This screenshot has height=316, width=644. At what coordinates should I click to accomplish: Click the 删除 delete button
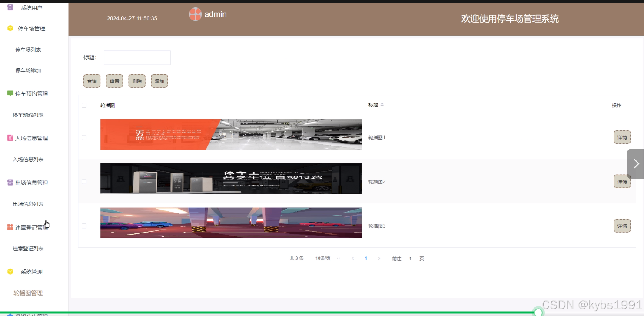(137, 81)
